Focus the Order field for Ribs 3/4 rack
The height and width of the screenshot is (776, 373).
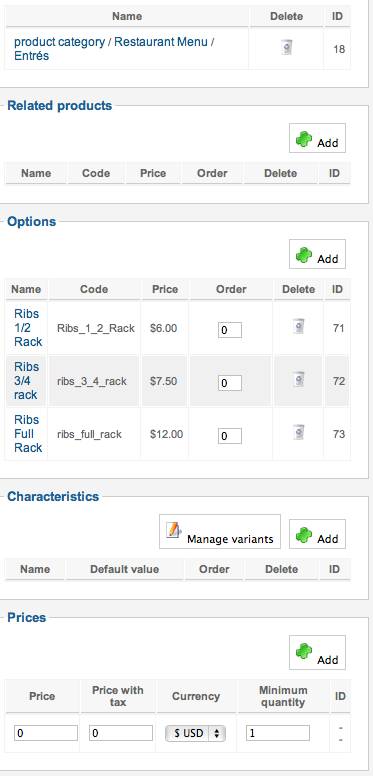click(230, 383)
